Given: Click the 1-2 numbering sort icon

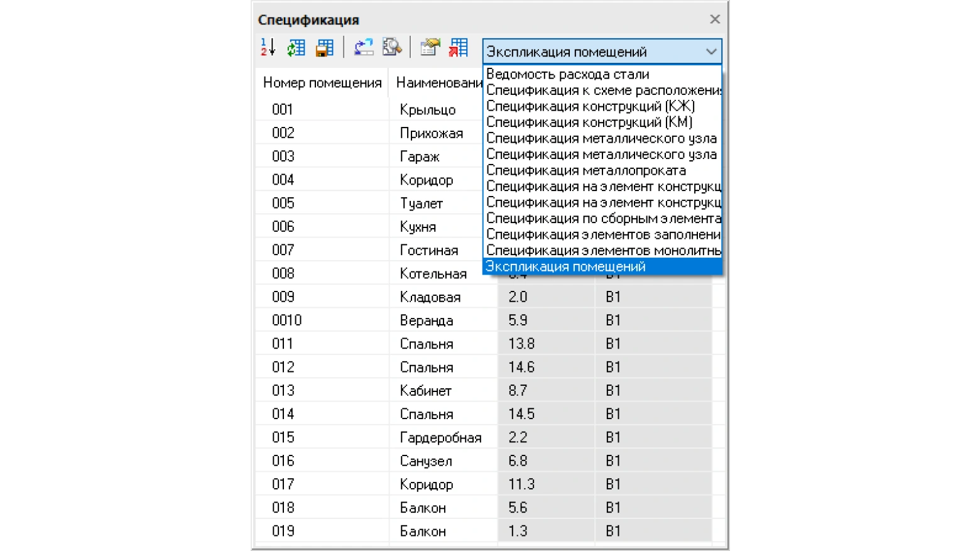Looking at the screenshot, I should (268, 48).
